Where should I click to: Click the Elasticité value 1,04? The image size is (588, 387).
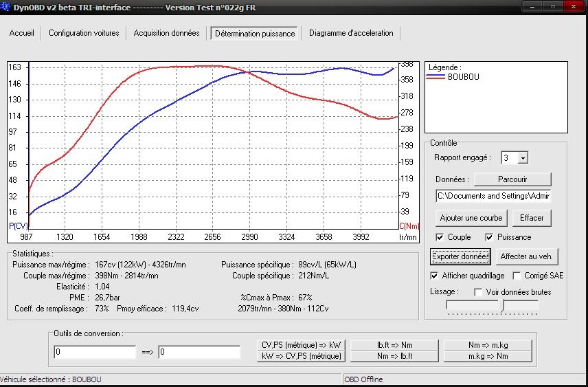point(102,287)
